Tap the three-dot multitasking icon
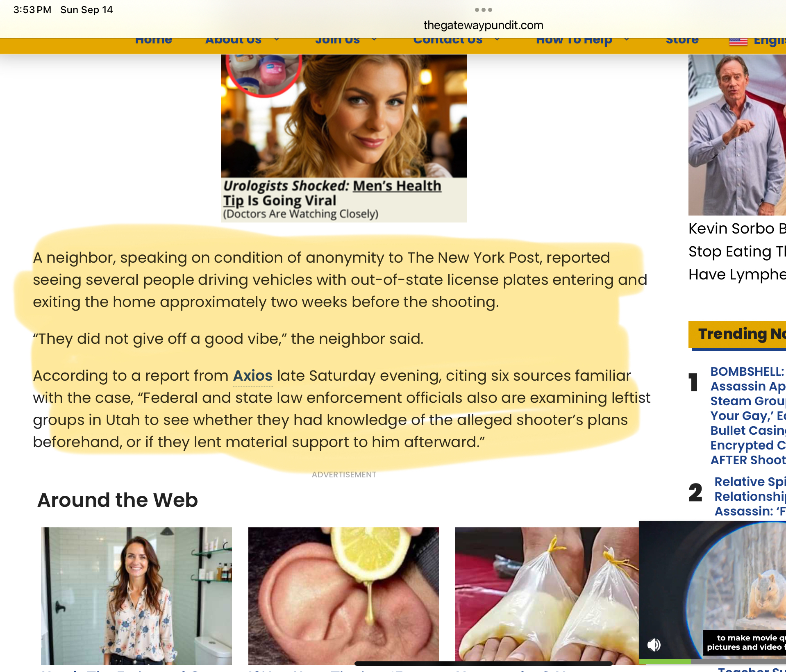The image size is (786, 672). tap(483, 9)
